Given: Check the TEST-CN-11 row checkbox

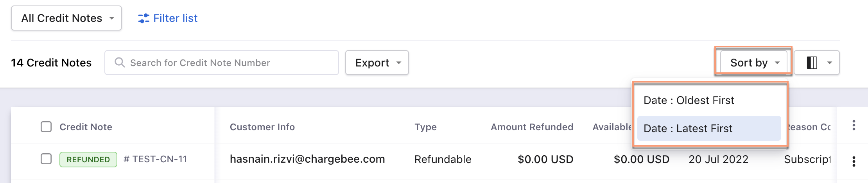Looking at the screenshot, I should pos(46,159).
